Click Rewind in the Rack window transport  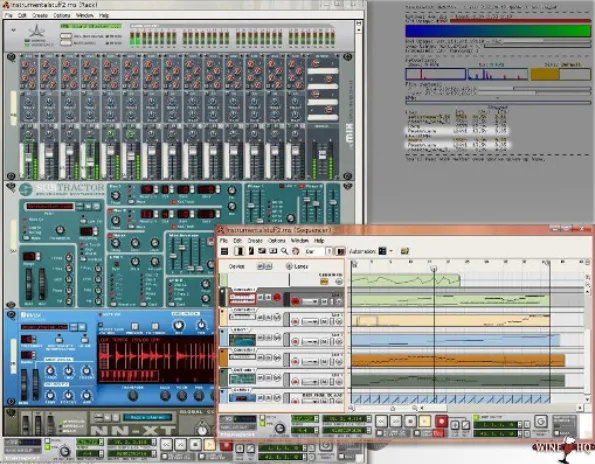[x=166, y=444]
